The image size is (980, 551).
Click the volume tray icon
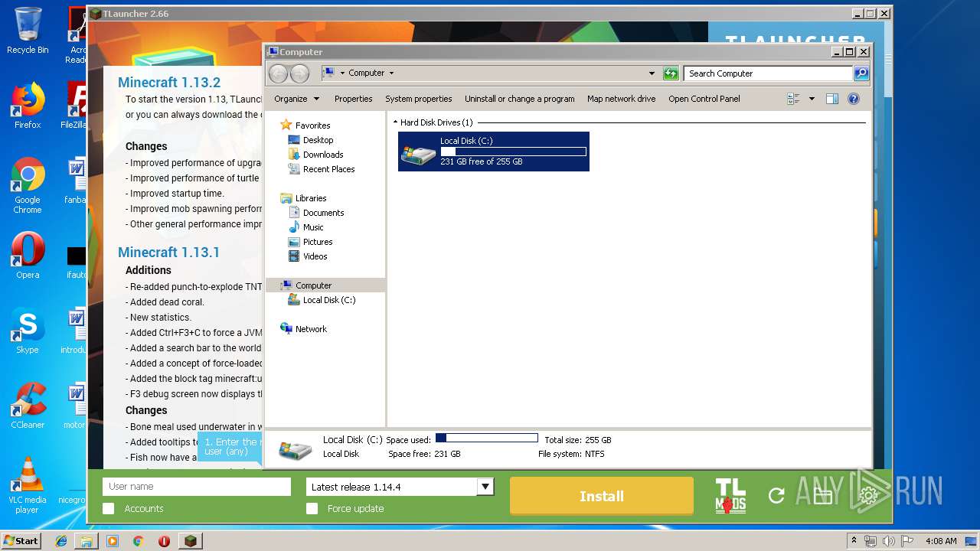[x=888, y=540]
